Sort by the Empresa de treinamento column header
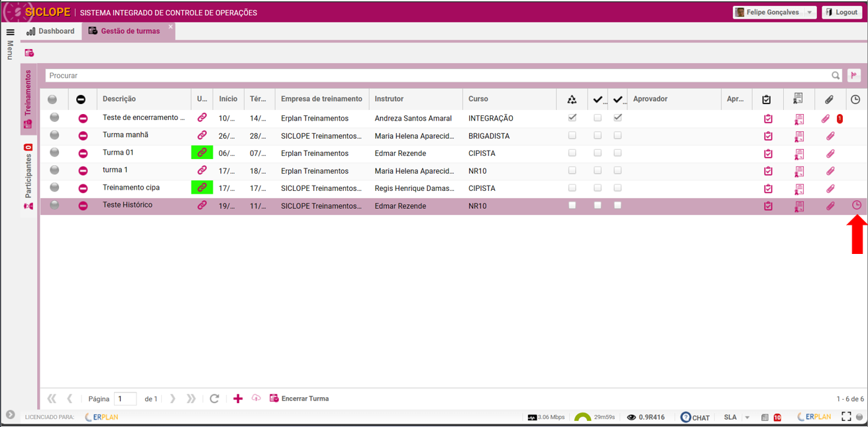 pos(322,99)
